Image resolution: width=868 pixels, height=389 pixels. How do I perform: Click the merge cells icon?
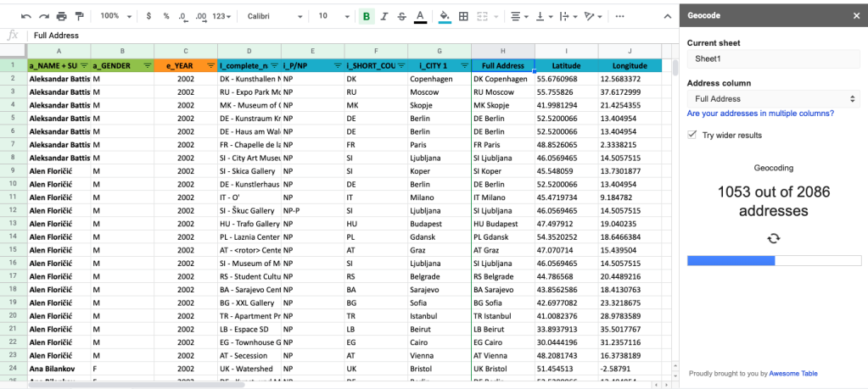(x=482, y=17)
